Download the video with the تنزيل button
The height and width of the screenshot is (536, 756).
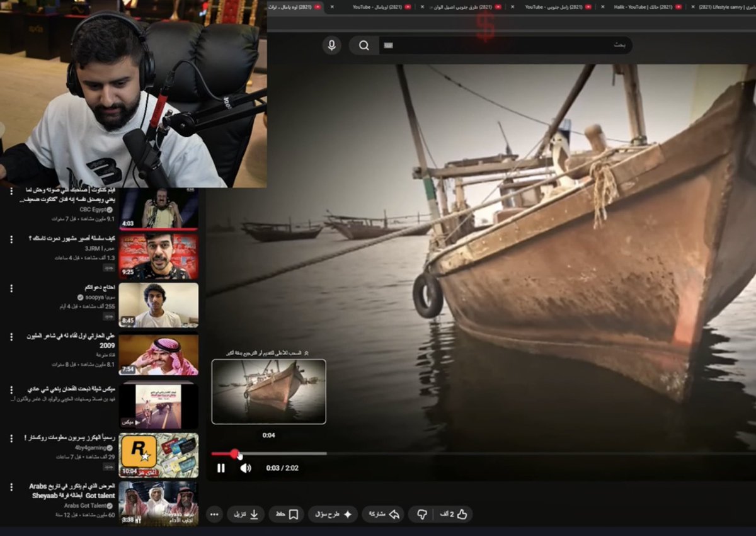[246, 515]
